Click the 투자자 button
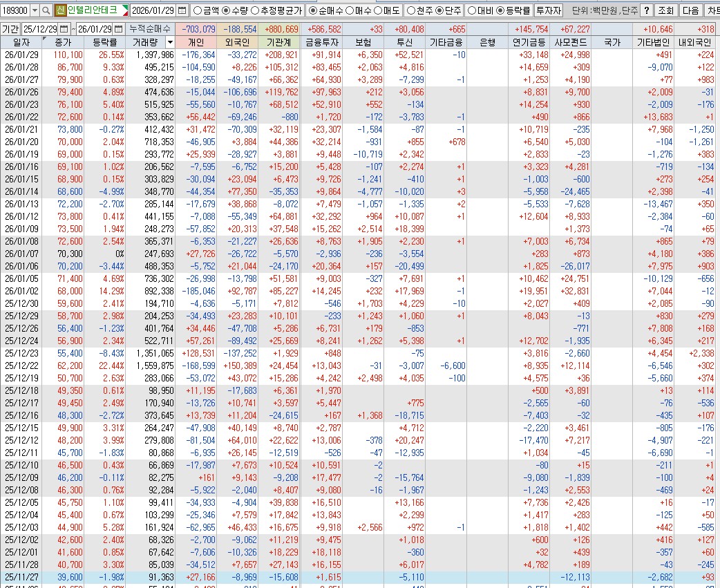This screenshot has width=720, height=588. [x=549, y=10]
